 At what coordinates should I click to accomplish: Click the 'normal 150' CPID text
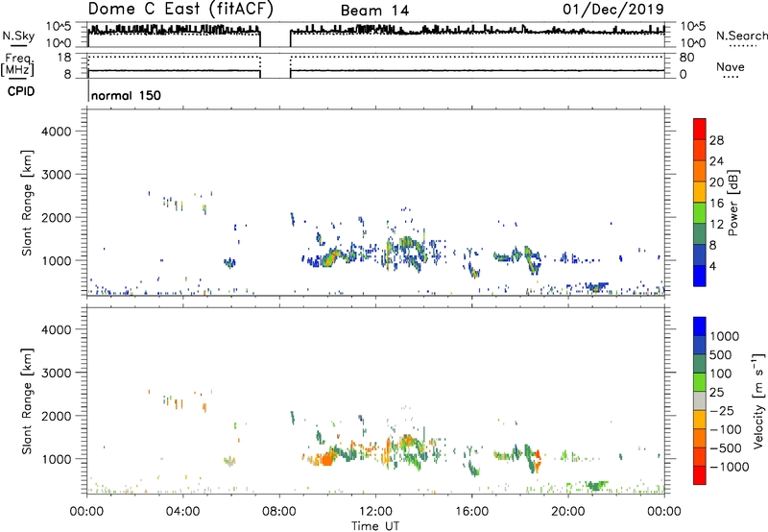click(x=126, y=95)
